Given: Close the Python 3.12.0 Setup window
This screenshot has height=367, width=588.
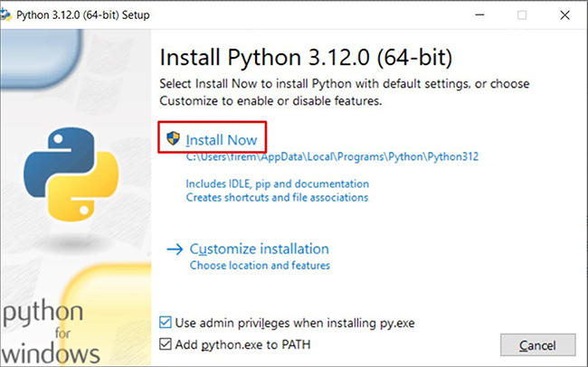Looking at the screenshot, I should 564,15.
